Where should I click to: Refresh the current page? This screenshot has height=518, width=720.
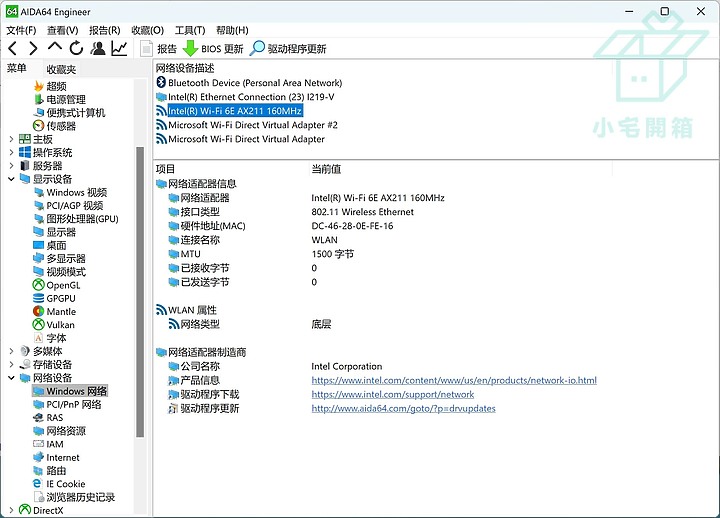pos(76,48)
